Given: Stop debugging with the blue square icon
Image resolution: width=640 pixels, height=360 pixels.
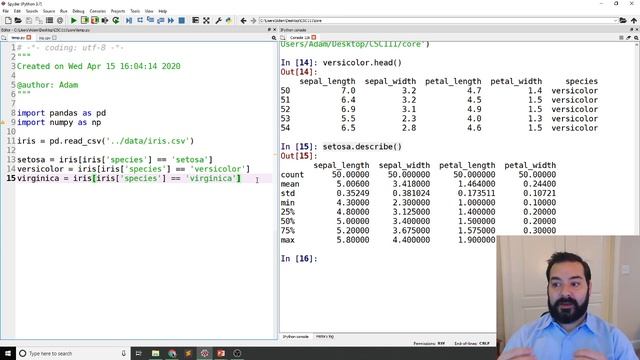Looking at the screenshot, I should [182, 20].
